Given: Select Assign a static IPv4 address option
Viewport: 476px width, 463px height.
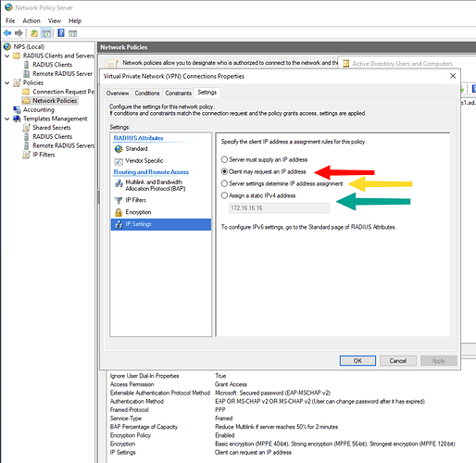Looking at the screenshot, I should (224, 195).
